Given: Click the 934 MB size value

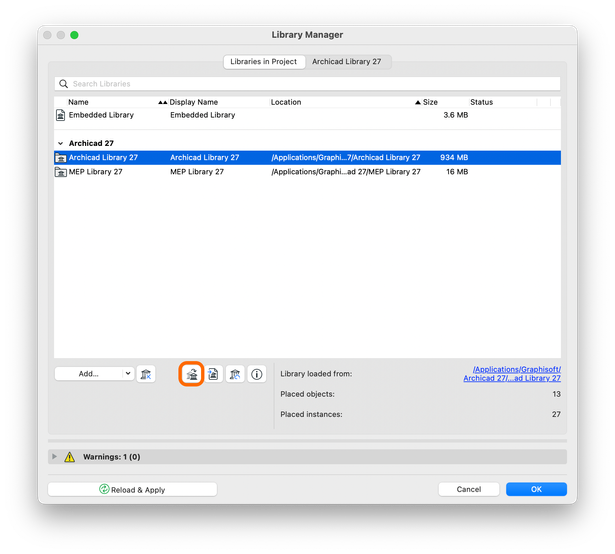Looking at the screenshot, I should (x=454, y=158).
